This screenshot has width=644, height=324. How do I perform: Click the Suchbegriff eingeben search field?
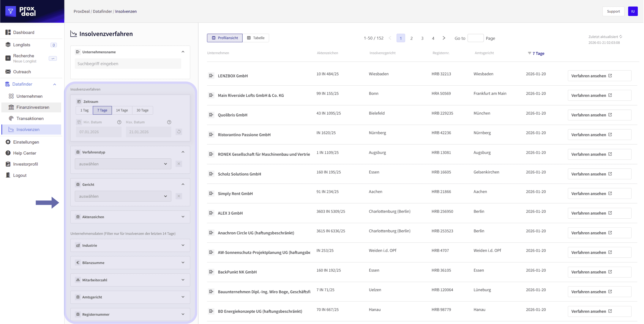(128, 64)
